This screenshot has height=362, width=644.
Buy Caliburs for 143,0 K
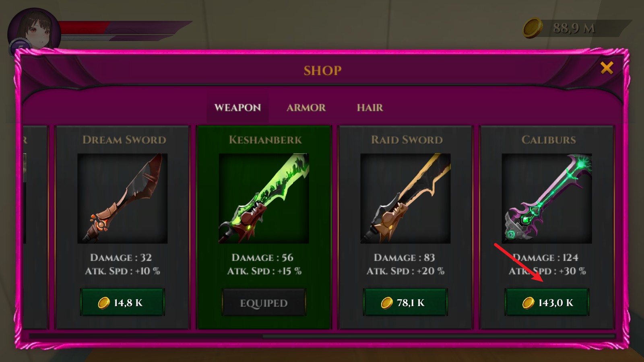(x=547, y=302)
